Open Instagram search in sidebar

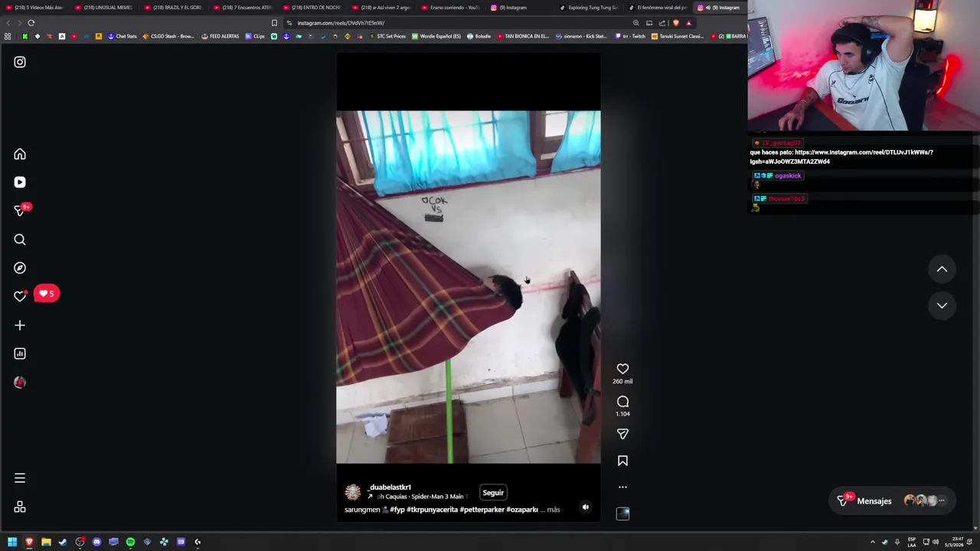pos(20,240)
